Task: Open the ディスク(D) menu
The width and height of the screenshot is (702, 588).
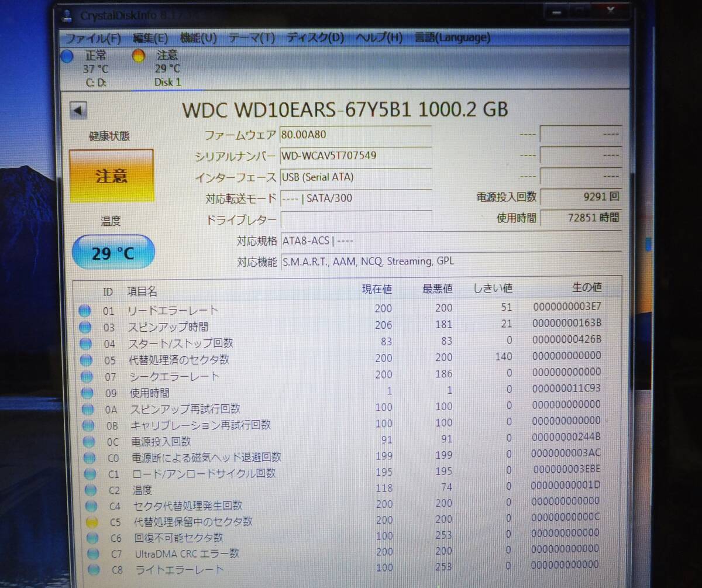Action: point(315,38)
